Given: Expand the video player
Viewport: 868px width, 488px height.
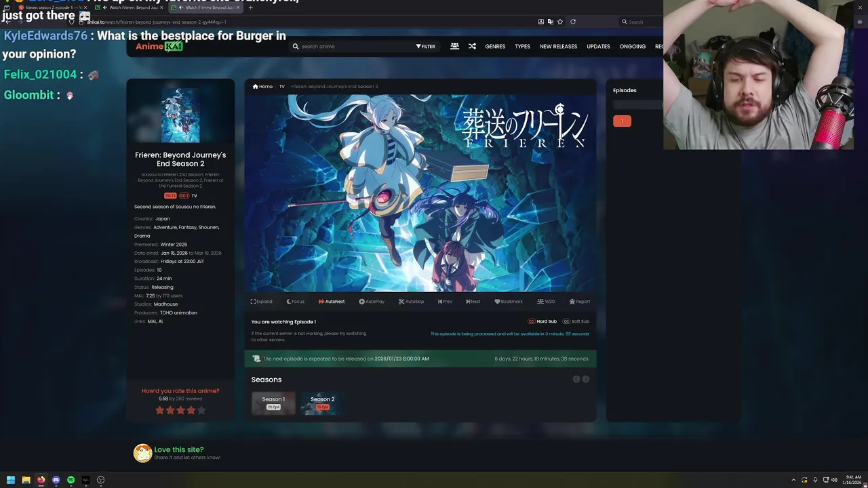Looking at the screenshot, I should pos(261,302).
